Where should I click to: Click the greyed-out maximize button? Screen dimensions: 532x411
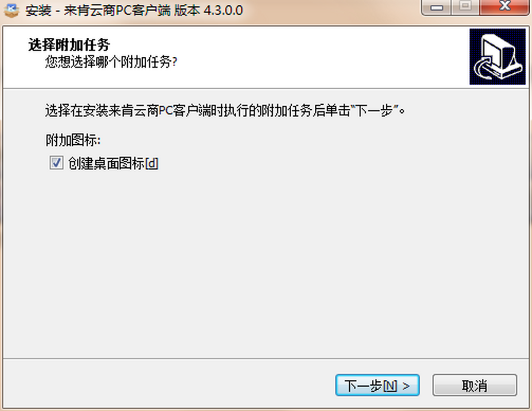[x=464, y=8]
